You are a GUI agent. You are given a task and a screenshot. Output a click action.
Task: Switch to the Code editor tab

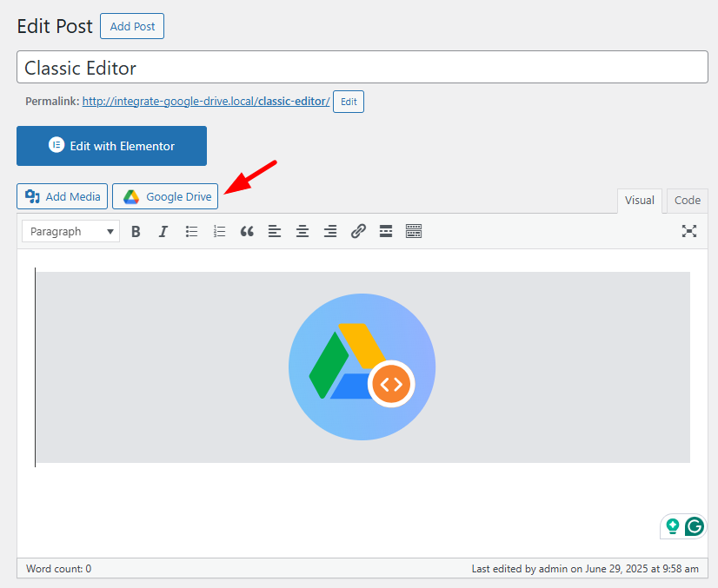click(x=688, y=201)
